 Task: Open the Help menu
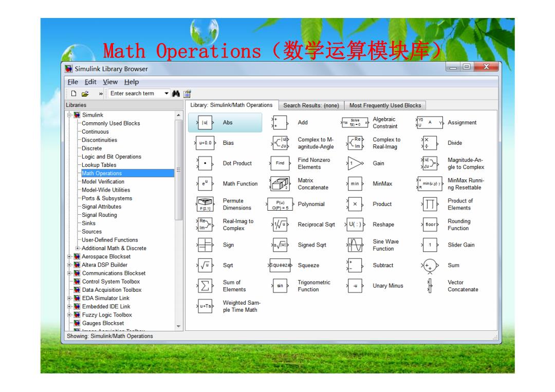(132, 82)
